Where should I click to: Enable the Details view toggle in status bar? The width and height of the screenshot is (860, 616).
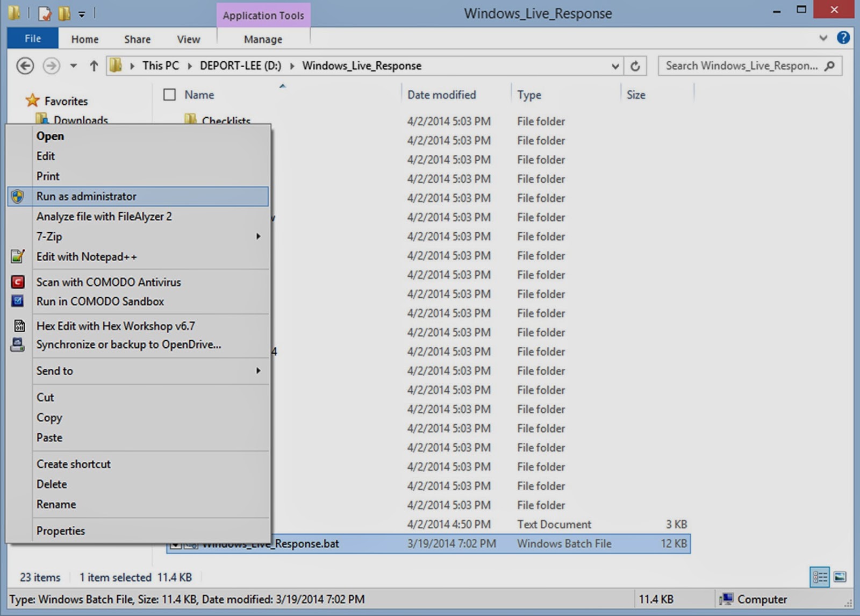coord(819,577)
